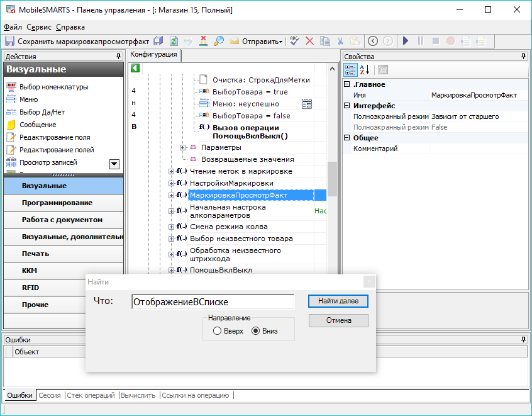
Task: Open the ККМ actions group
Action: pyautogui.click(x=64, y=271)
